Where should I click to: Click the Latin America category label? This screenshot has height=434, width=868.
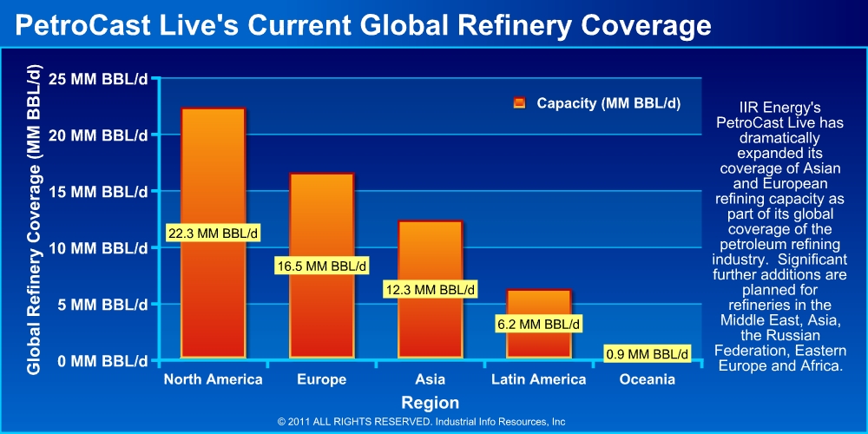coord(538,380)
